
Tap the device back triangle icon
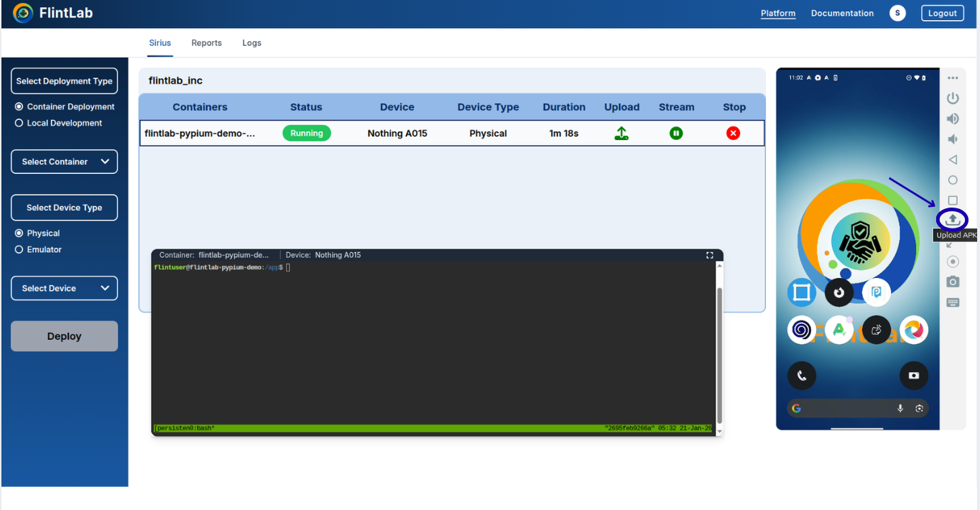(953, 159)
